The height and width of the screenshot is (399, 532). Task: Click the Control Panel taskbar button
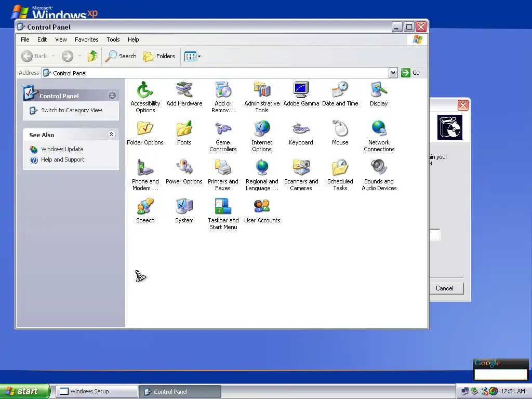click(x=180, y=392)
